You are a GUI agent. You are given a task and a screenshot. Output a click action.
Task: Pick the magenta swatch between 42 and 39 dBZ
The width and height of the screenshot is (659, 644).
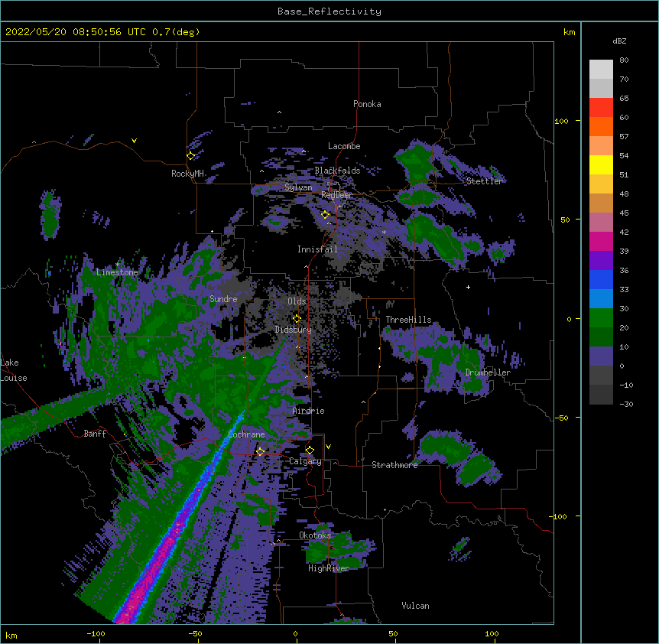601,241
